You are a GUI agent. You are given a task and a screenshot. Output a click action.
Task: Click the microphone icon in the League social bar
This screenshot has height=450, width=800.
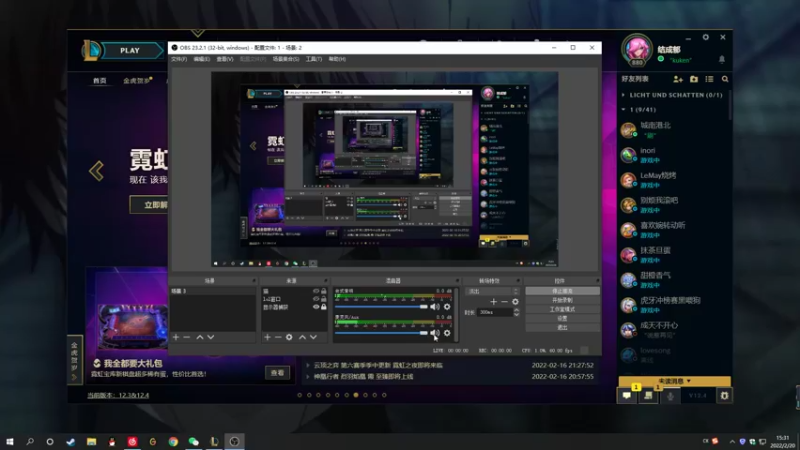tap(670, 395)
